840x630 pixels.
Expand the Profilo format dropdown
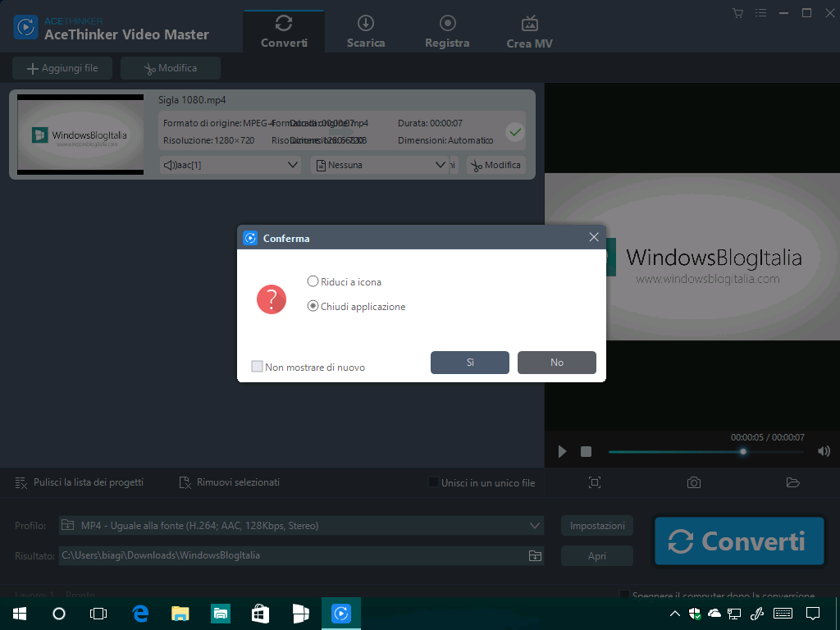(x=301, y=526)
